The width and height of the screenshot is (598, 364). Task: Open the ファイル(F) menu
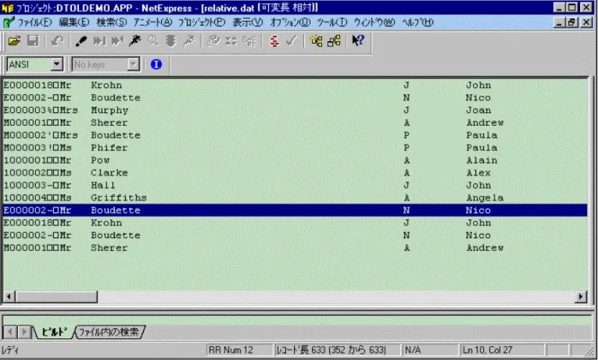[x=35, y=22]
